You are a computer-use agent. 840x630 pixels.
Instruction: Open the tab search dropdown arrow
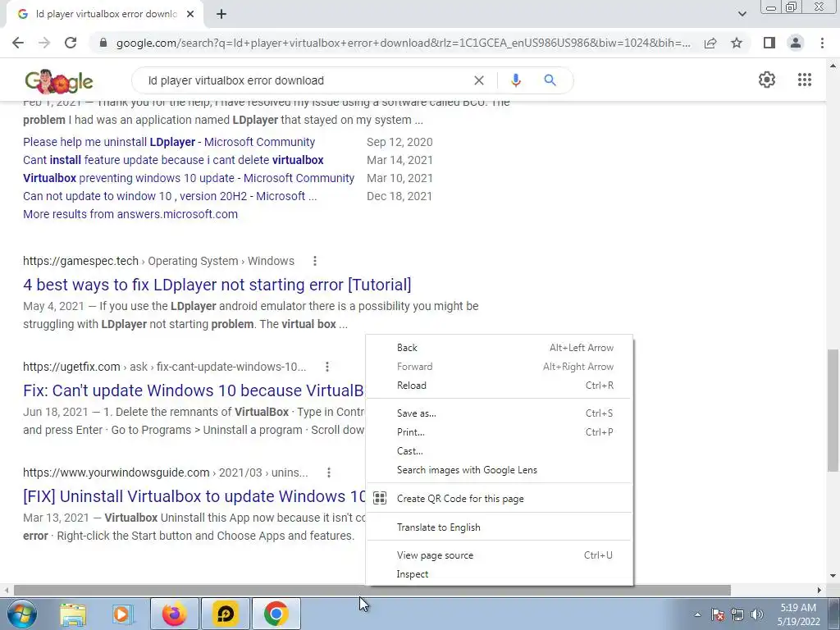pos(742,14)
